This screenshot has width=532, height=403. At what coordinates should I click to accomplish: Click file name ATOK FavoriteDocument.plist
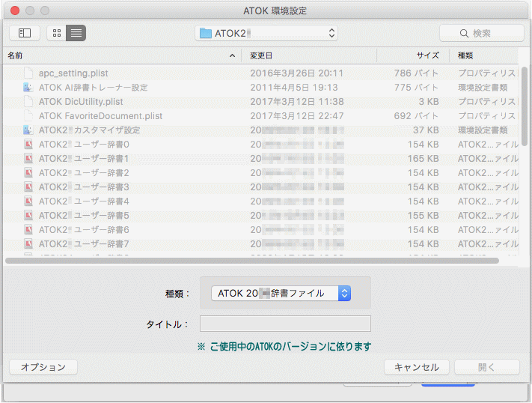pyautogui.click(x=100, y=116)
